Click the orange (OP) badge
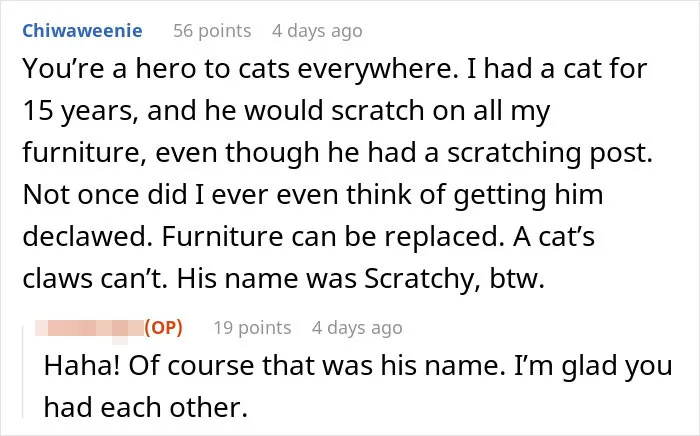700x436 pixels. [163, 328]
